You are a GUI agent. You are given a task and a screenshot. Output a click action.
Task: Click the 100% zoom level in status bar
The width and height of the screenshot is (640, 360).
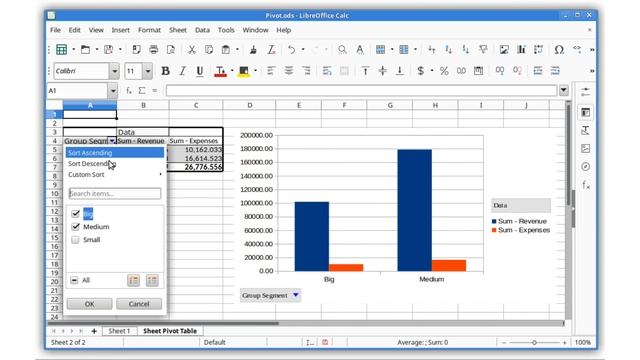(x=582, y=342)
